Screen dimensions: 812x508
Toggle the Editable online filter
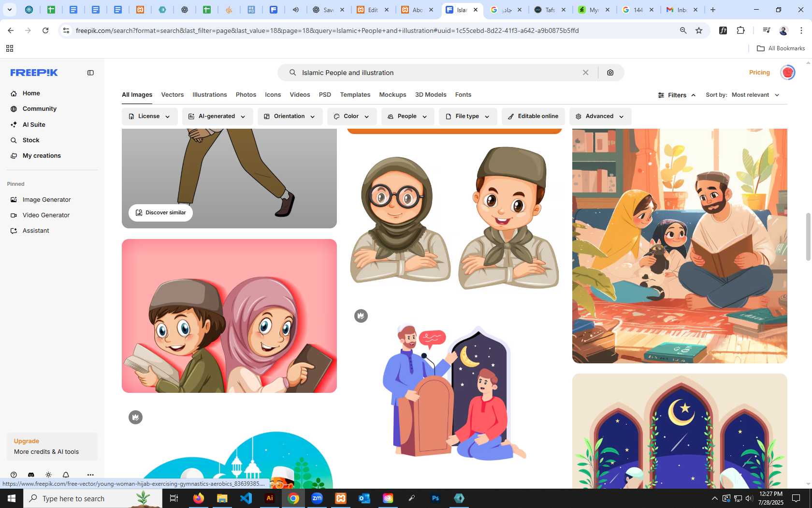[533, 117]
